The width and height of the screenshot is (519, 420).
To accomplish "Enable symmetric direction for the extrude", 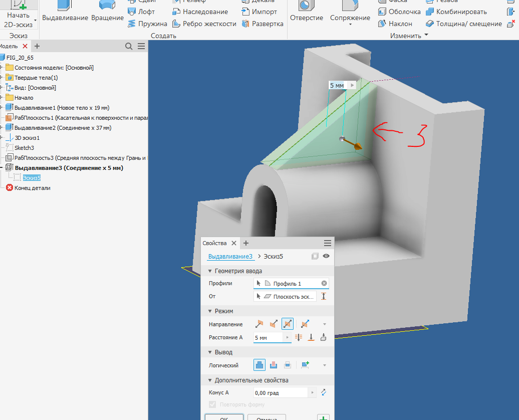I will [x=287, y=324].
